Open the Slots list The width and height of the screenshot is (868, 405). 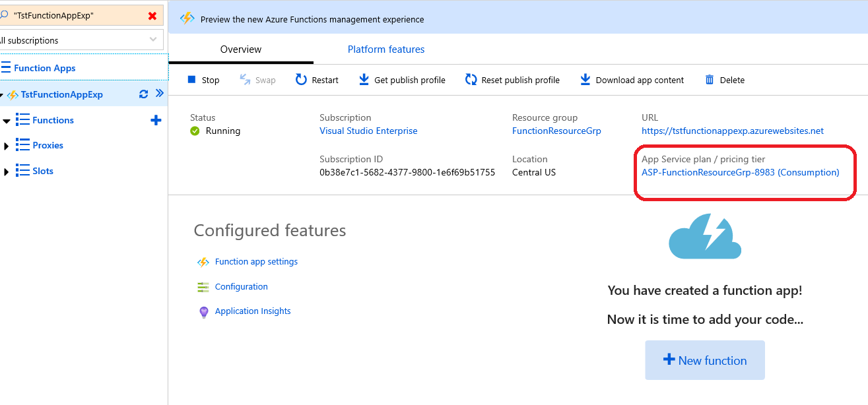(x=43, y=171)
